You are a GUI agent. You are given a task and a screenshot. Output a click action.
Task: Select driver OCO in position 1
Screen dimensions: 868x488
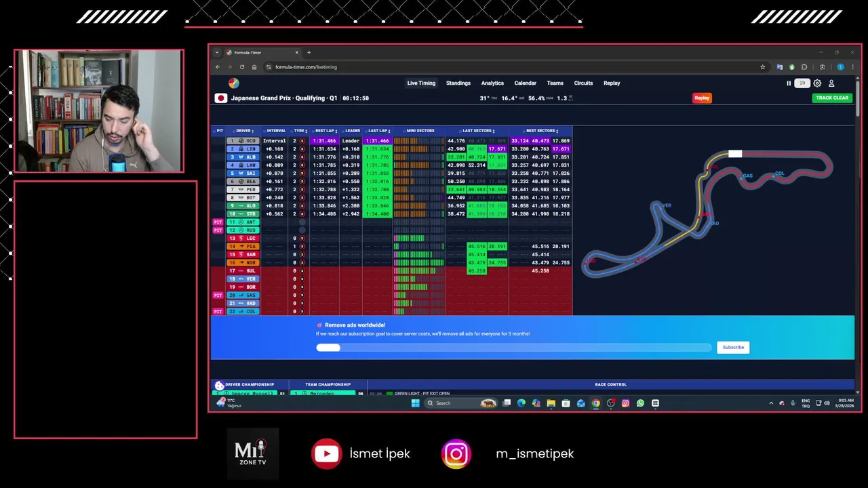click(243, 141)
